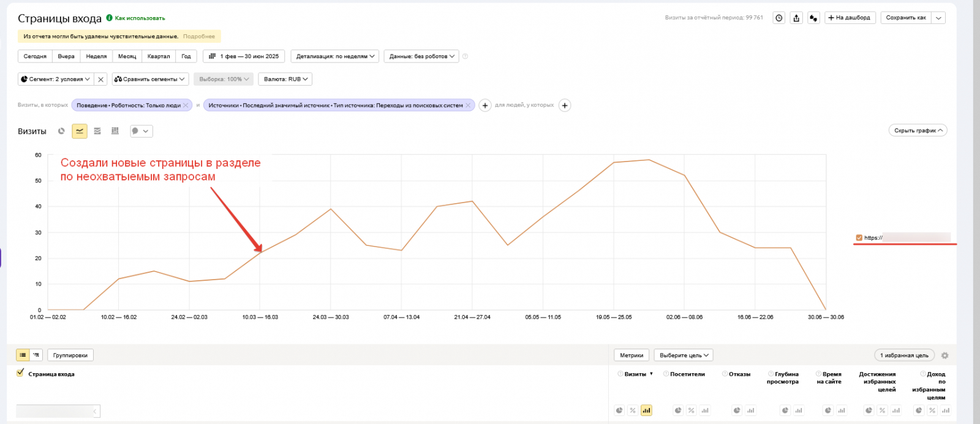Switch table to tree list view
Viewport: 980px width, 424px height.
[x=36, y=355]
